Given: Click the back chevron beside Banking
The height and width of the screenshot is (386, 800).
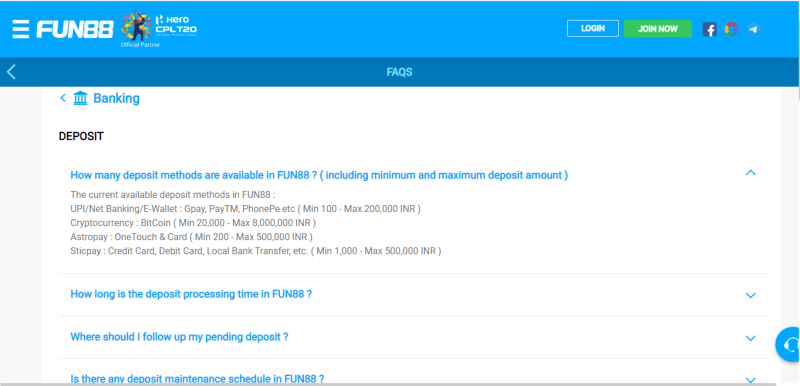Looking at the screenshot, I should point(63,98).
